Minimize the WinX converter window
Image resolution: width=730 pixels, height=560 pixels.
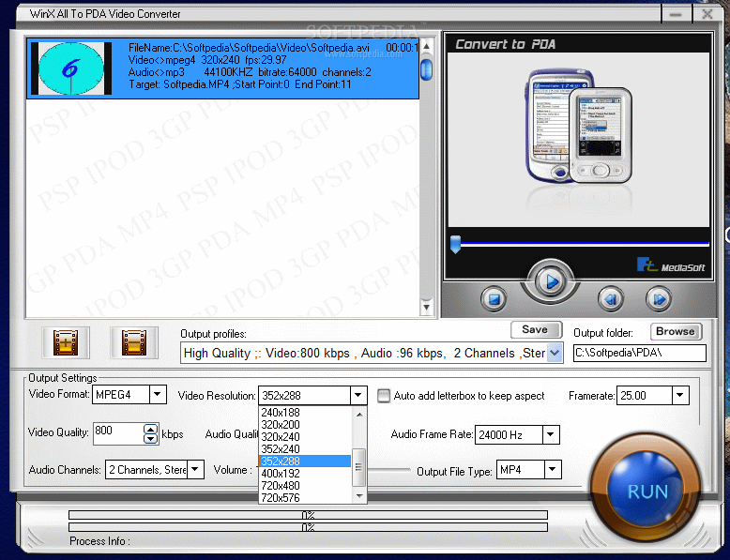[676, 14]
